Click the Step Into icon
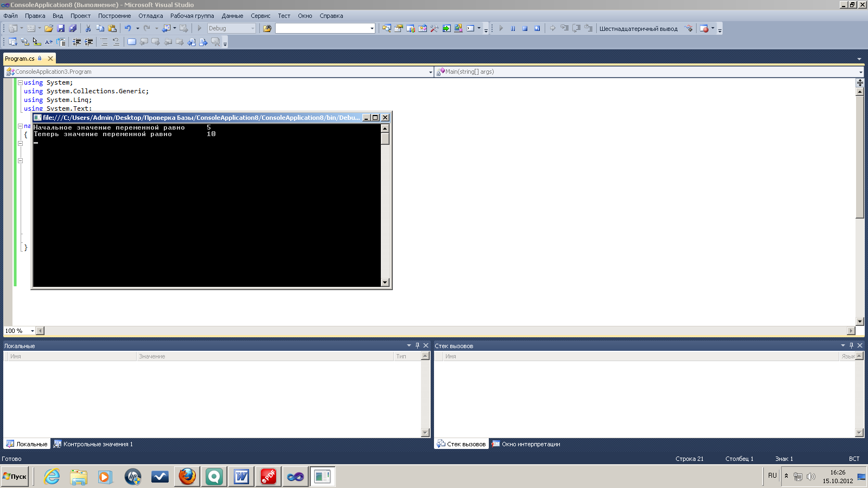The height and width of the screenshot is (488, 868). click(564, 28)
